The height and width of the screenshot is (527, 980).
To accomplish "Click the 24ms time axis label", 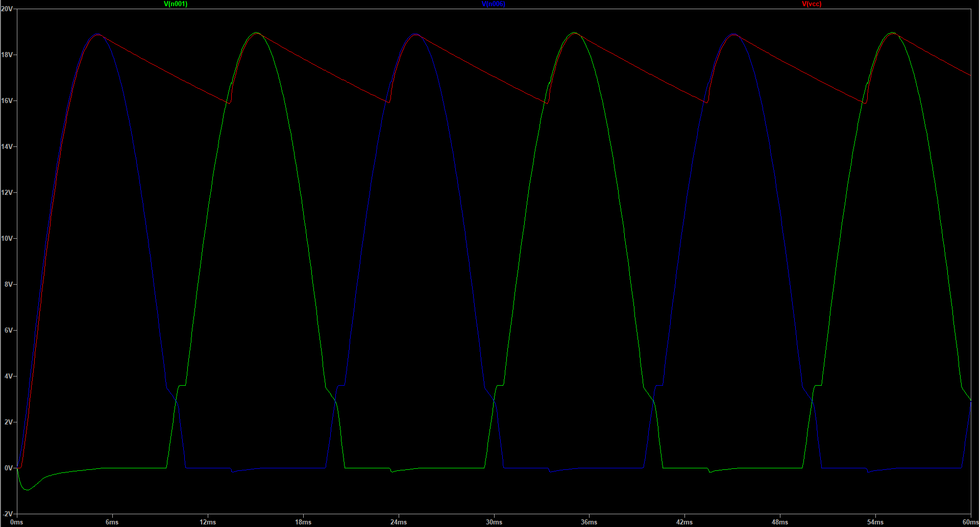I will click(399, 522).
